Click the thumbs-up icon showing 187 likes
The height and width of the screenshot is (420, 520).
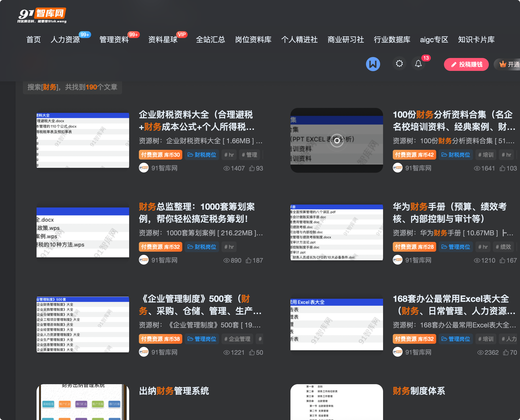coord(249,260)
